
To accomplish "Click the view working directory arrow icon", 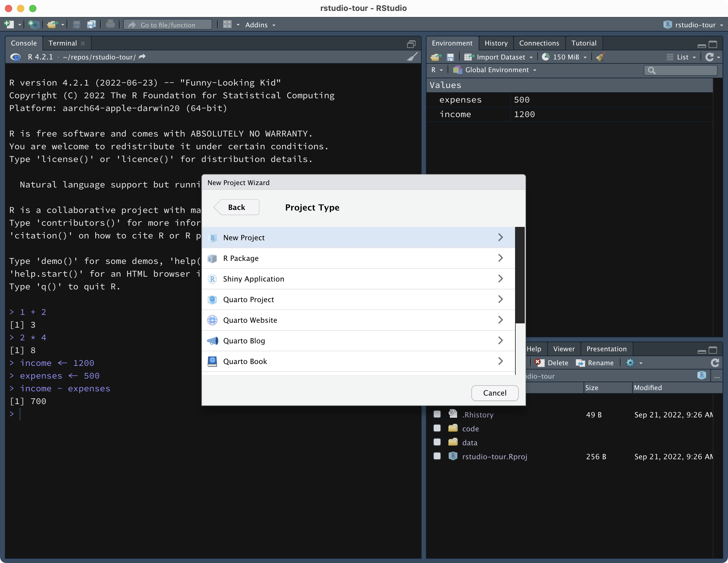I will pyautogui.click(x=142, y=57).
